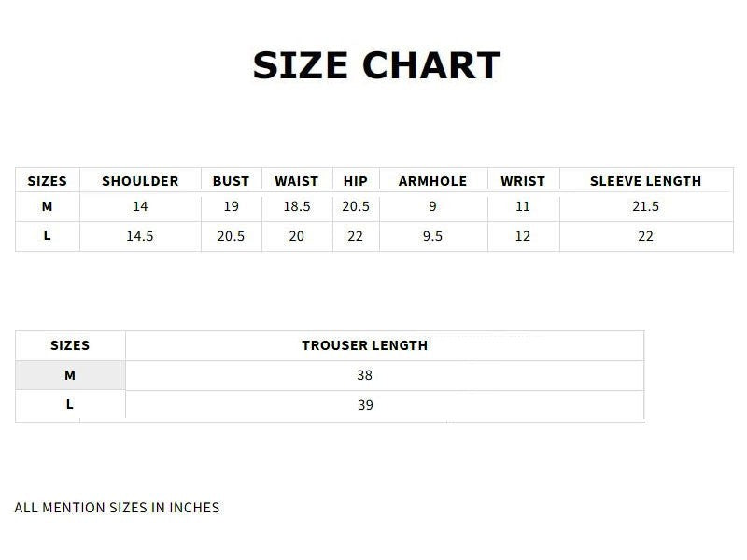Image resolution: width=747 pixels, height=560 pixels.
Task: Select the wrist value 12
Action: (x=523, y=236)
